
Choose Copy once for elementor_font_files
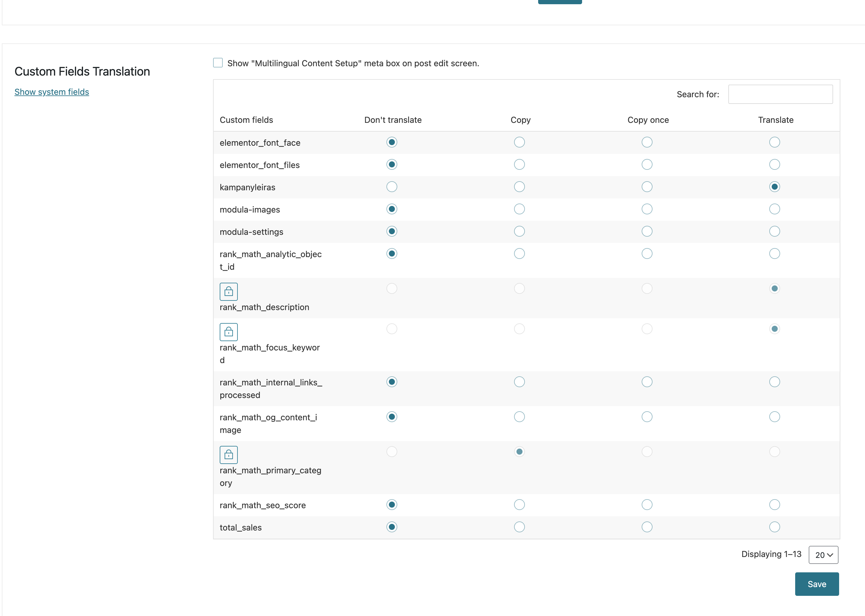click(x=646, y=165)
